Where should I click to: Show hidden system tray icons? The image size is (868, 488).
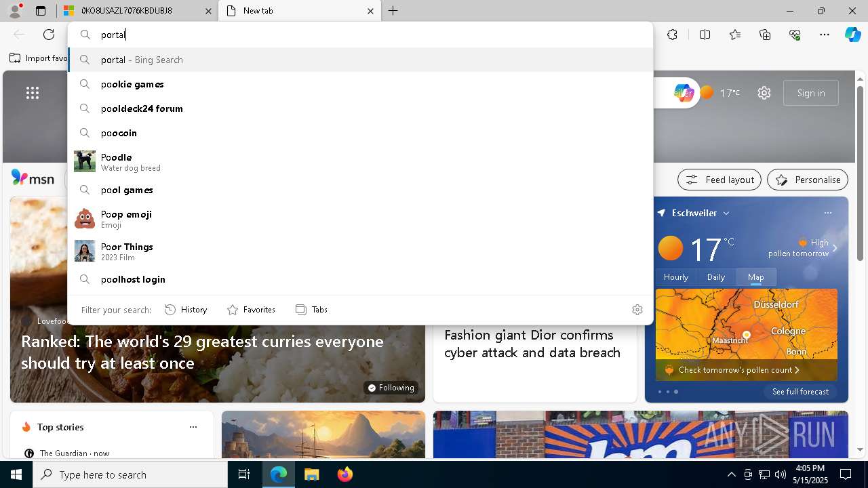(731, 474)
